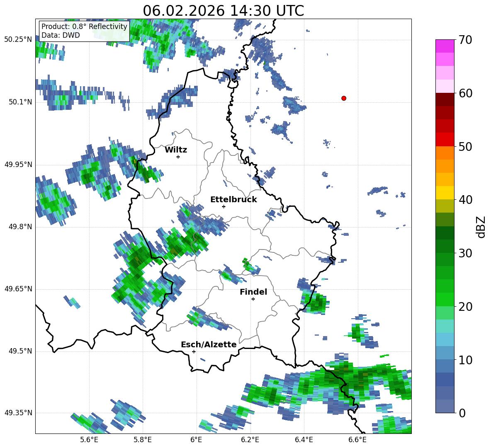Click the Wiltz station cross marker
This screenshot has height=448, width=491.
pos(178,157)
